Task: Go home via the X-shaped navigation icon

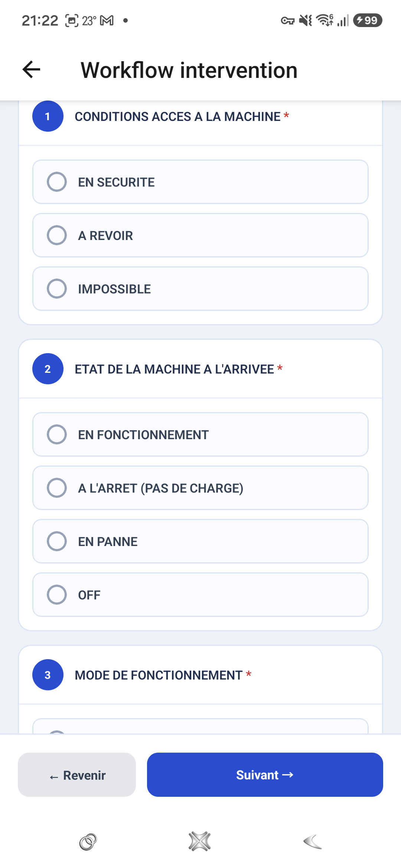Action: 200,841
